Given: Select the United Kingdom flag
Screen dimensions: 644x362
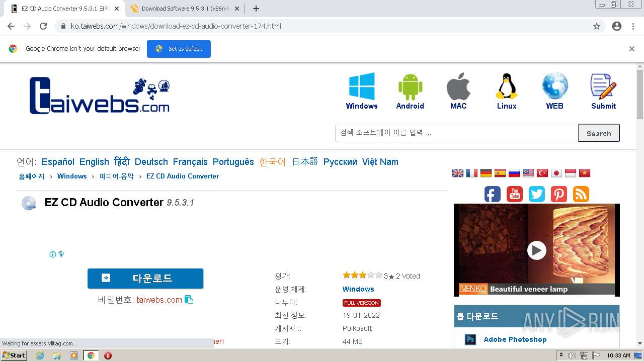Looking at the screenshot, I should click(x=458, y=173).
